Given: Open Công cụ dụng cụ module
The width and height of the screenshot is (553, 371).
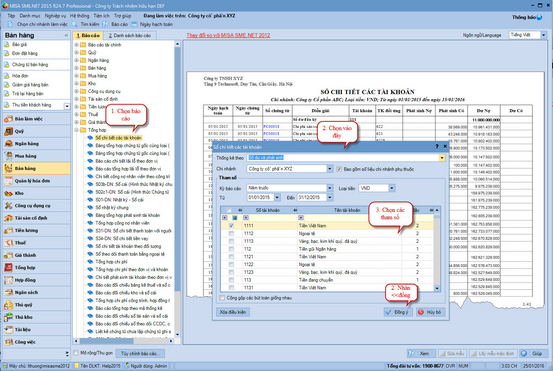Looking at the screenshot, I should [x=36, y=206].
